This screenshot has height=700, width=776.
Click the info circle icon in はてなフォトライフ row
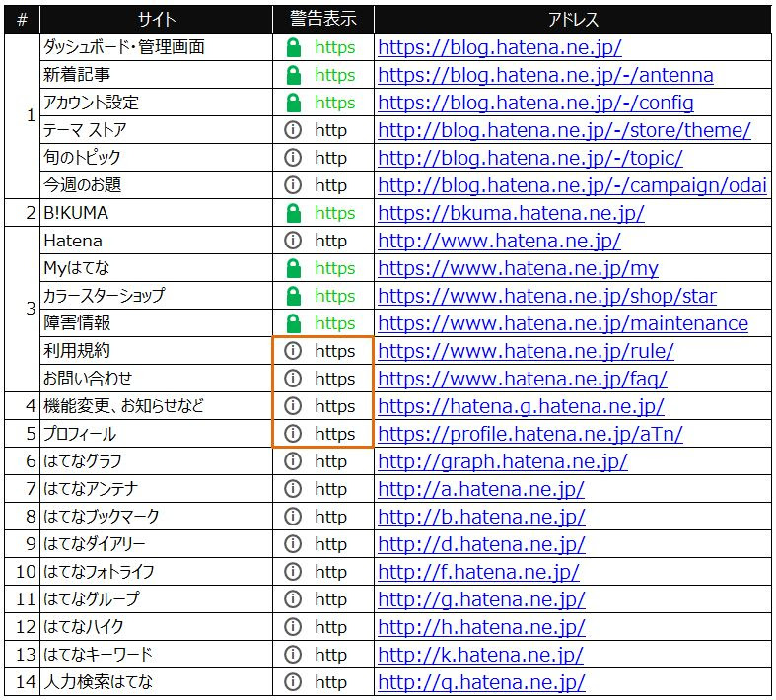(293, 572)
